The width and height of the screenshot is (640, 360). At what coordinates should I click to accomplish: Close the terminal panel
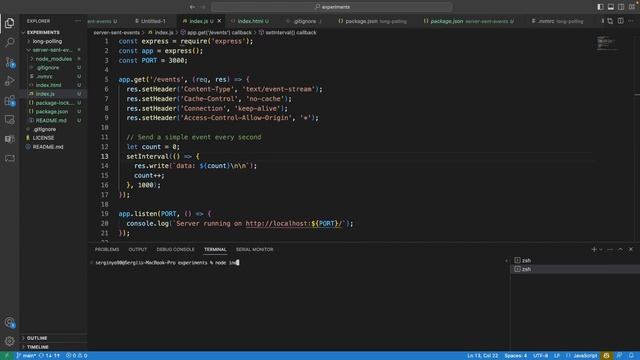coord(631,249)
